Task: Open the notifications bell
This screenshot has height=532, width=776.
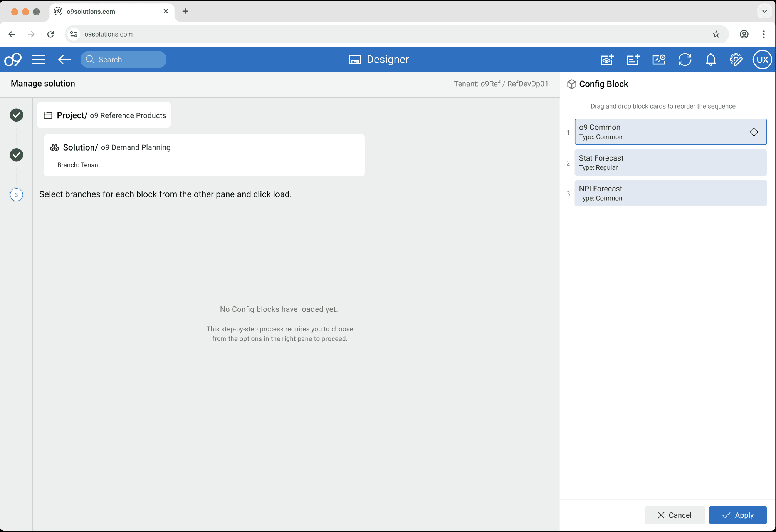Action: [x=710, y=60]
